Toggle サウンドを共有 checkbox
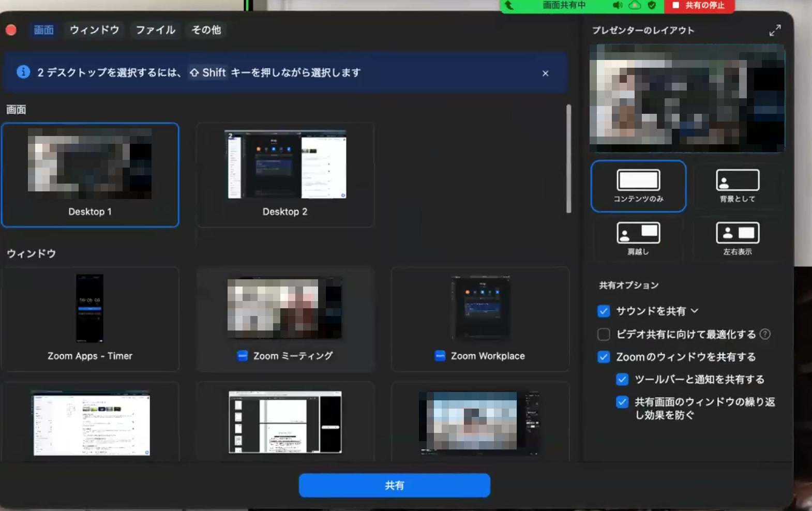Screen dimensions: 812x511 tap(604, 311)
